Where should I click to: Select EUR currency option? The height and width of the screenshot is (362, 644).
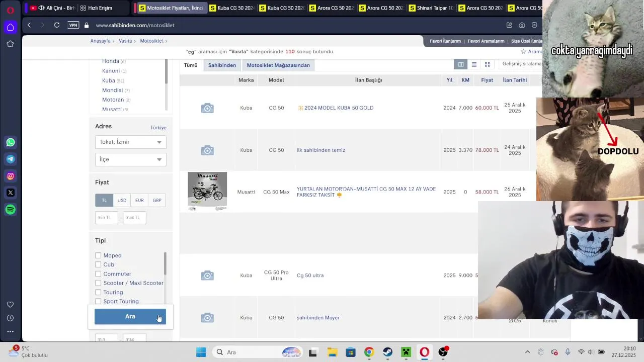139,200
